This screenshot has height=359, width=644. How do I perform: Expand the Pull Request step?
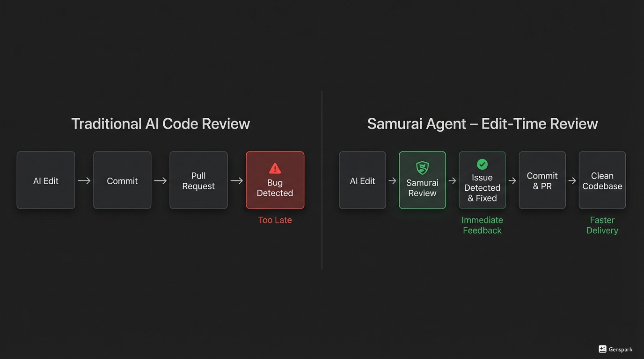pyautogui.click(x=198, y=180)
